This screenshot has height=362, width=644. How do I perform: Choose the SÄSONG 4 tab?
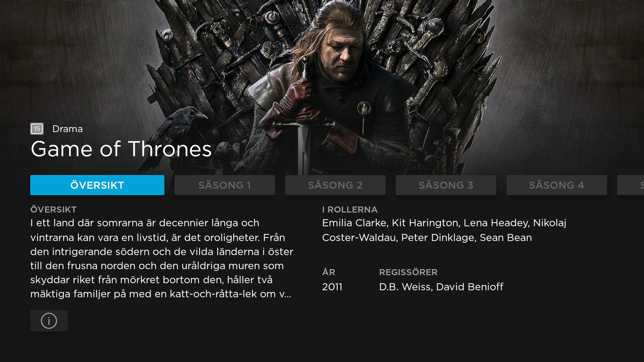[557, 185]
